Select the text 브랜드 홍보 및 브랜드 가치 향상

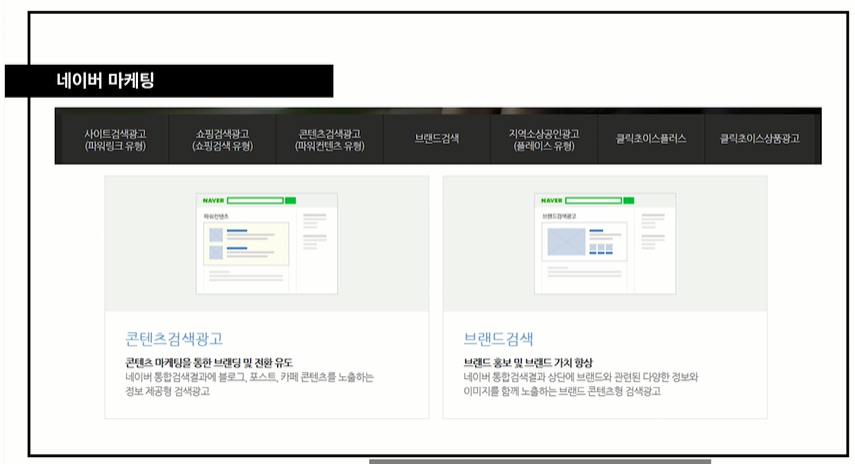tap(528, 363)
